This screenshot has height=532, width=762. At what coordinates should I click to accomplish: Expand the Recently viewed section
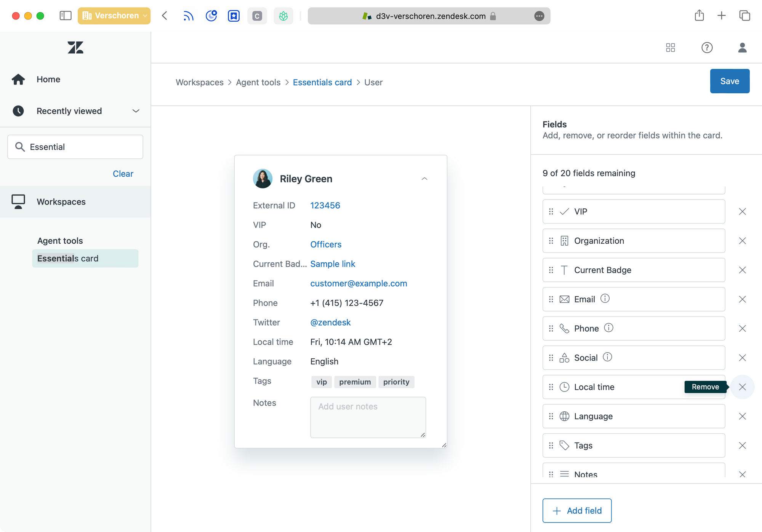click(x=136, y=111)
